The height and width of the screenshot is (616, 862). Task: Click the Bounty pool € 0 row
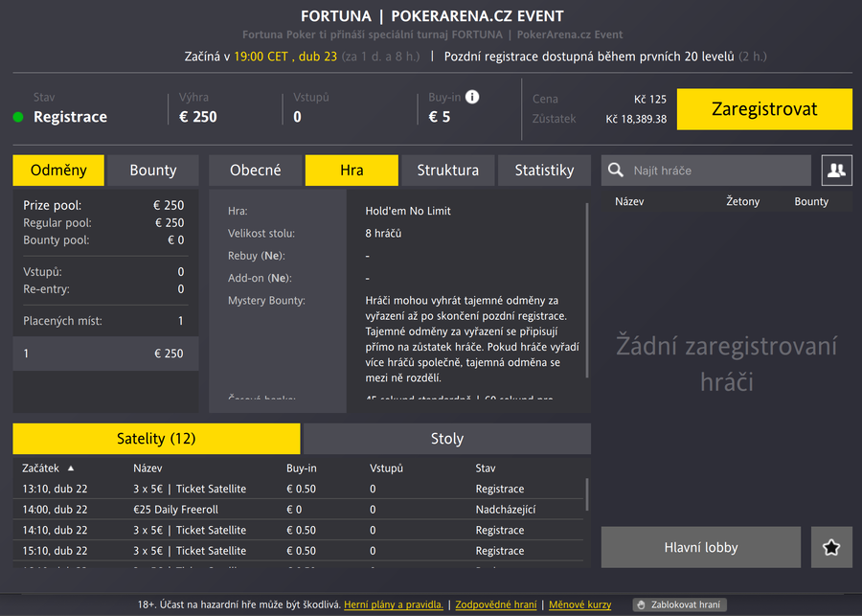pyautogui.click(x=103, y=240)
